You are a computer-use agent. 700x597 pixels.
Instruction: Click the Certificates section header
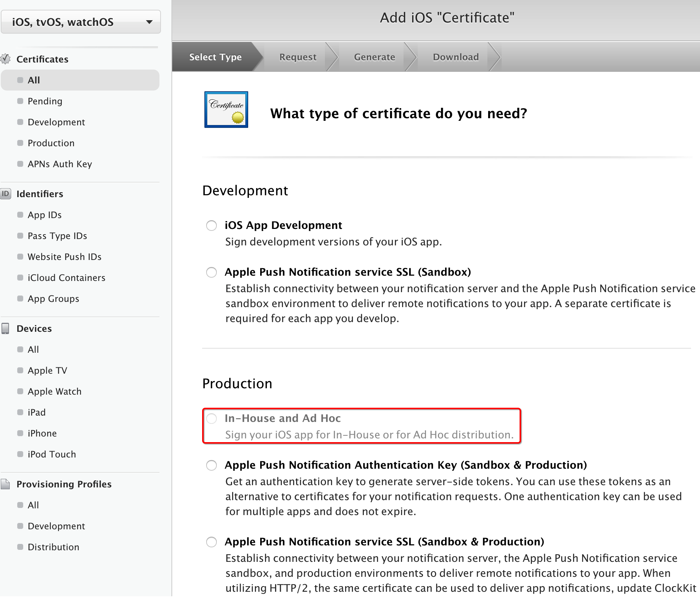42,59
